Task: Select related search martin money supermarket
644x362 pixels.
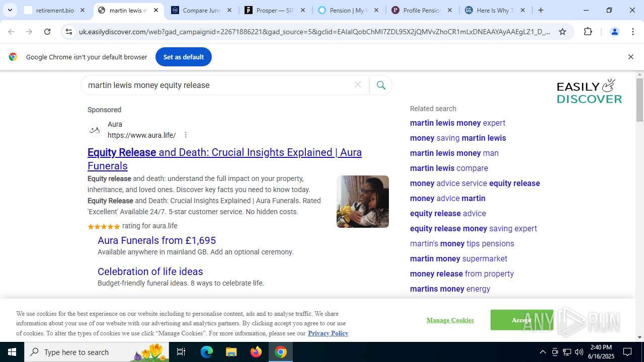Action: 458,258
